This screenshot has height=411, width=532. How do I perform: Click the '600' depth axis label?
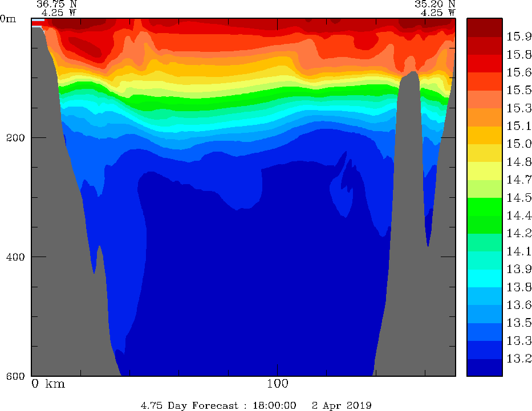coord(15,376)
